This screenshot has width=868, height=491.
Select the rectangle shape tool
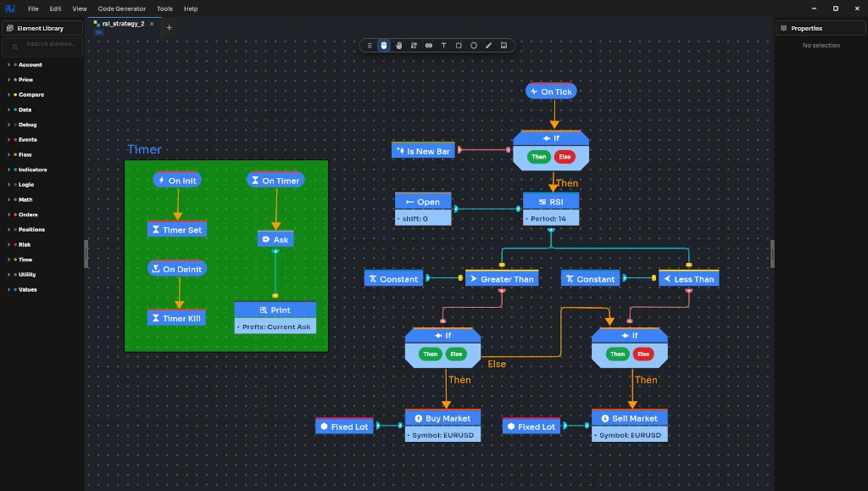[x=459, y=46]
